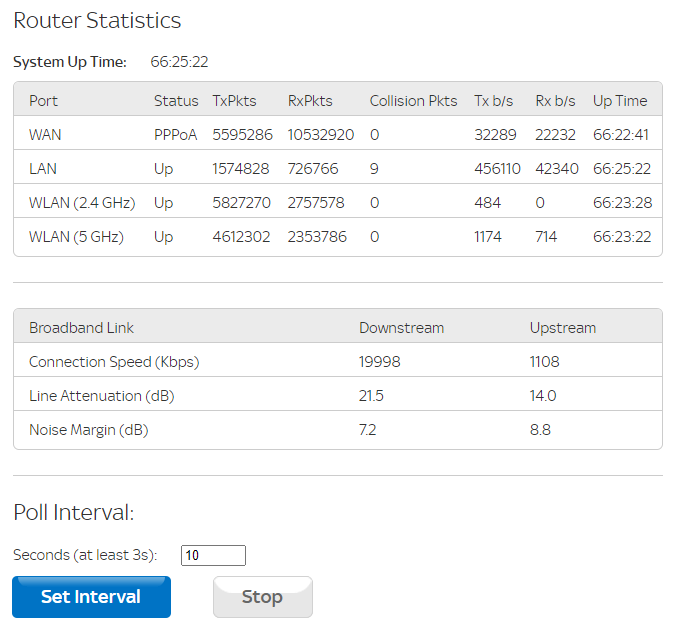
Task: Select the WAN port row label
Action: (46, 135)
